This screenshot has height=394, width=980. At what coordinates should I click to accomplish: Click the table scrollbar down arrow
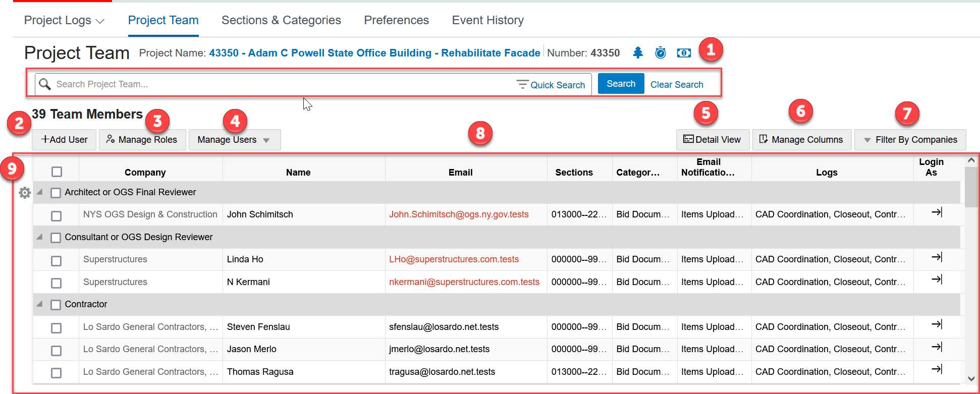[971, 378]
